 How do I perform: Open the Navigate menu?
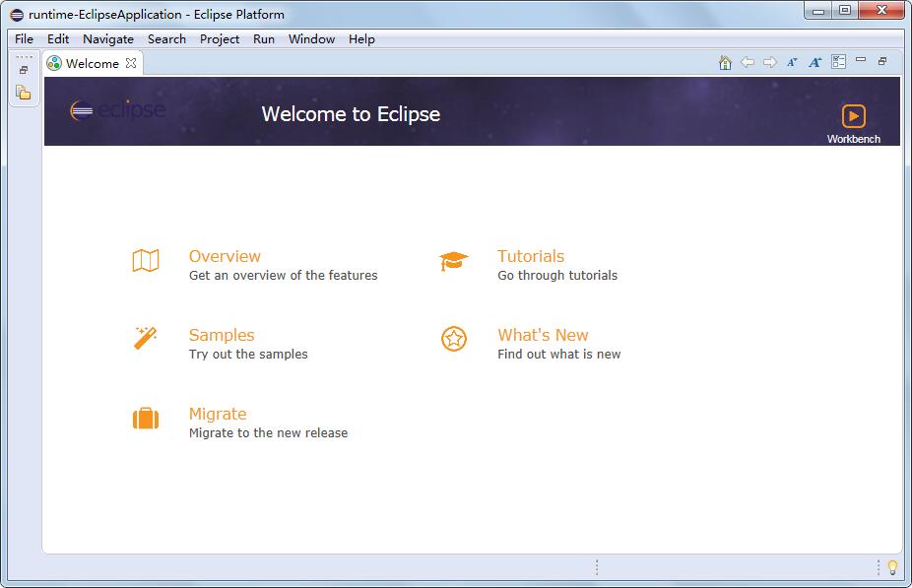pyautogui.click(x=108, y=39)
